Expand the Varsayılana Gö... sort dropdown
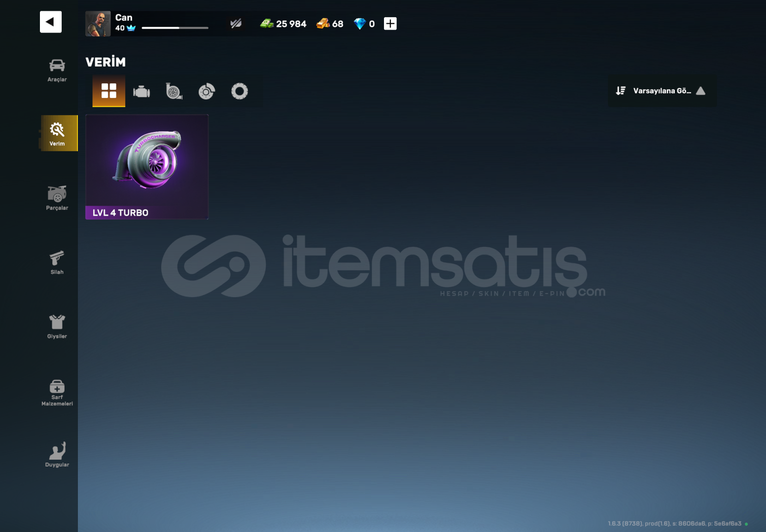This screenshot has height=532, width=766. click(662, 91)
